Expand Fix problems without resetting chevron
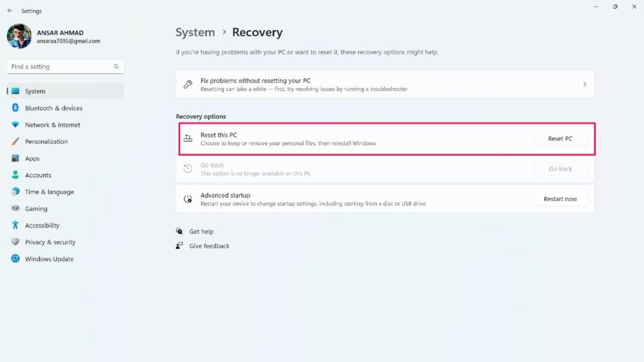Screen dimensions: 644x362 584,84
